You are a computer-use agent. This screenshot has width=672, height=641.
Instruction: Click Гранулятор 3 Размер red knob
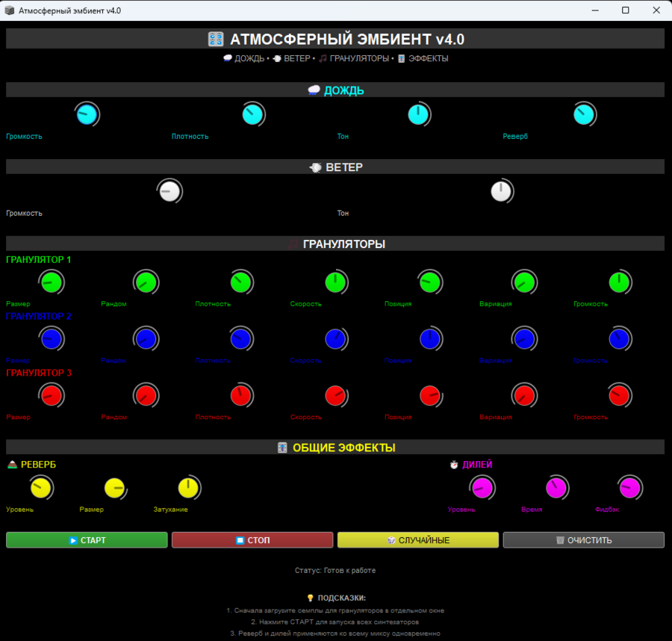tap(52, 396)
